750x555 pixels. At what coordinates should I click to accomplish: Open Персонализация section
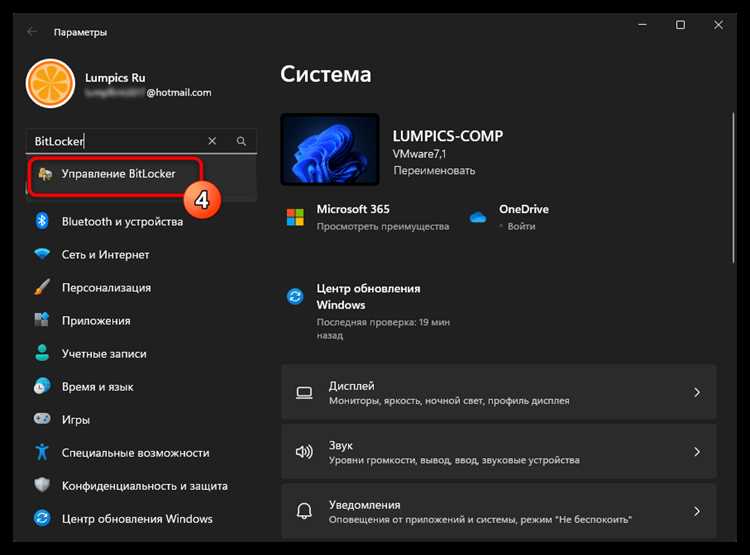pyautogui.click(x=106, y=288)
